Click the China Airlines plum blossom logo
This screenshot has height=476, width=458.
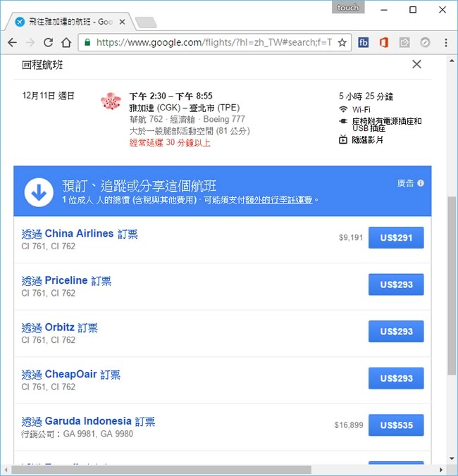pos(111,101)
